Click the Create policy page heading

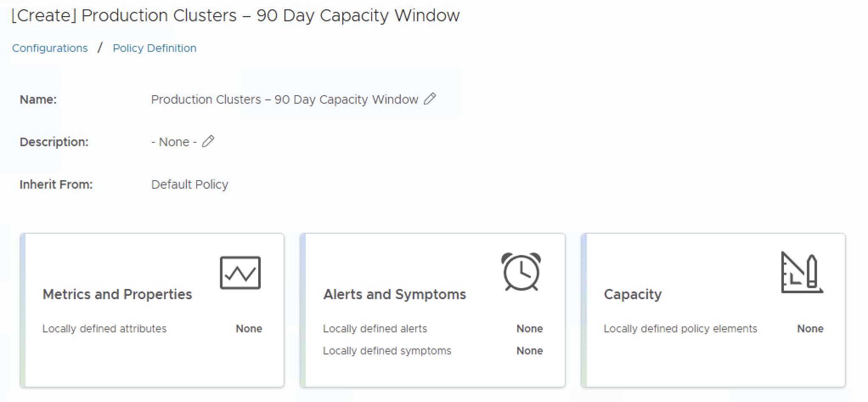[x=235, y=16]
